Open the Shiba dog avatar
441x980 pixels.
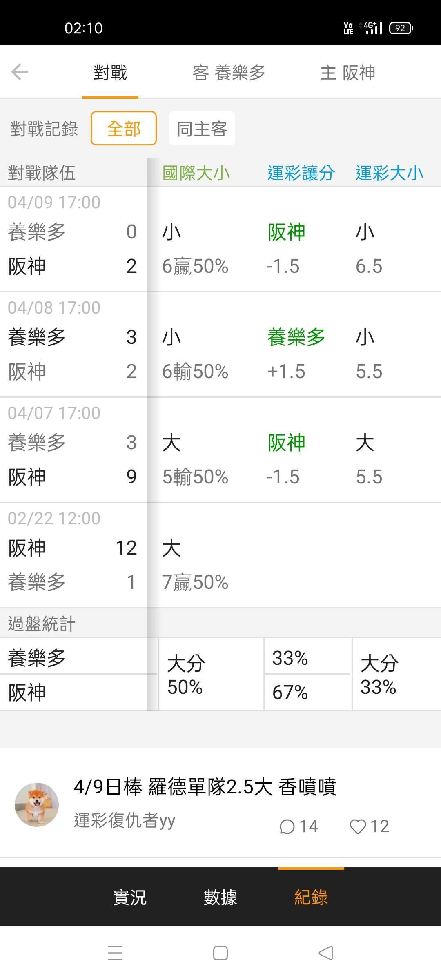tap(37, 804)
